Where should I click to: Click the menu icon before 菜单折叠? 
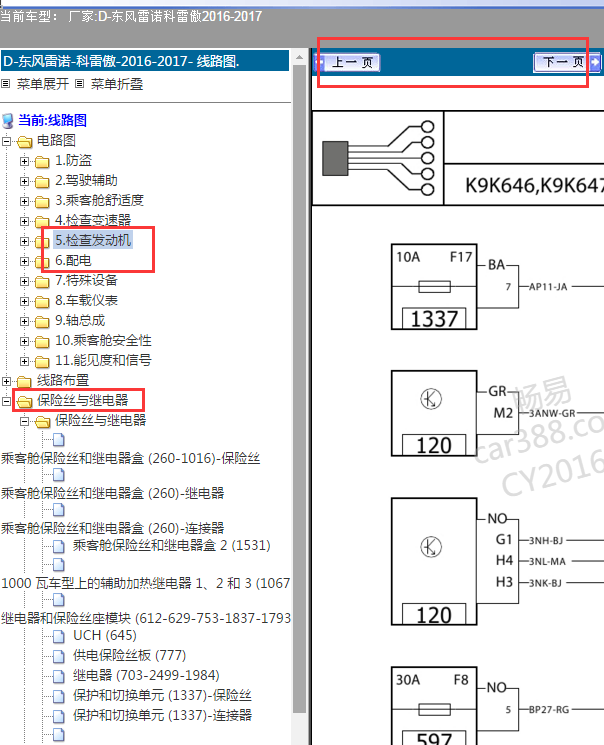80,84
